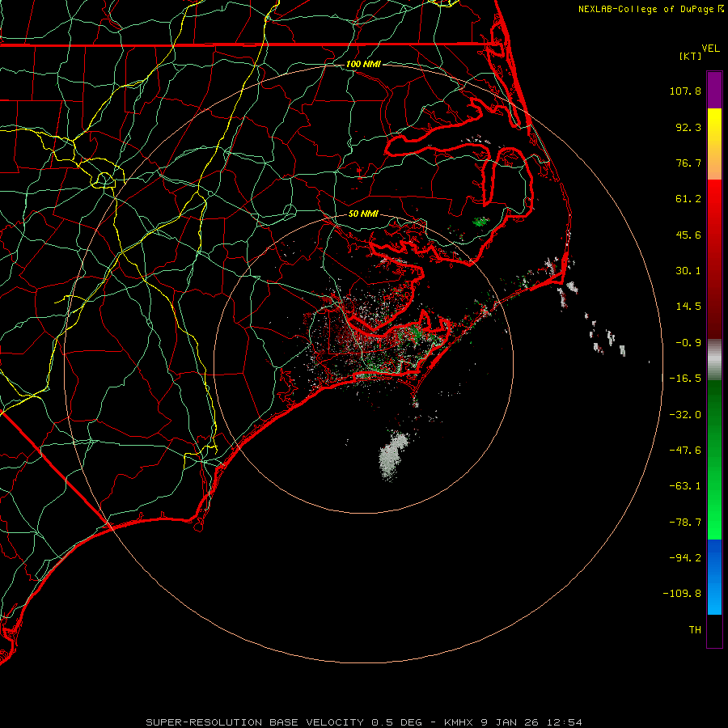Viewport: 728px width, 728px height.
Task: Click the 14.5 velocity scale value
Action: coord(688,307)
